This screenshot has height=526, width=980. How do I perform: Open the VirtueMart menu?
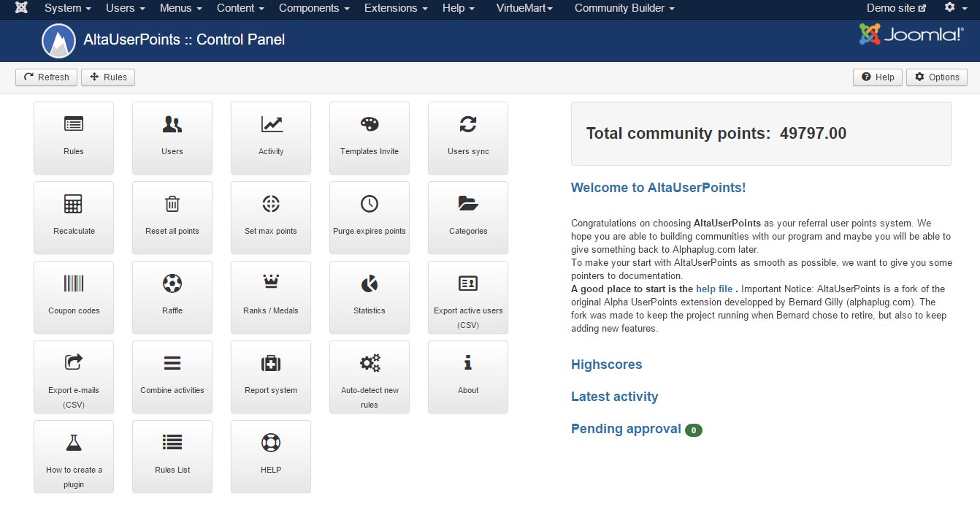(x=524, y=8)
